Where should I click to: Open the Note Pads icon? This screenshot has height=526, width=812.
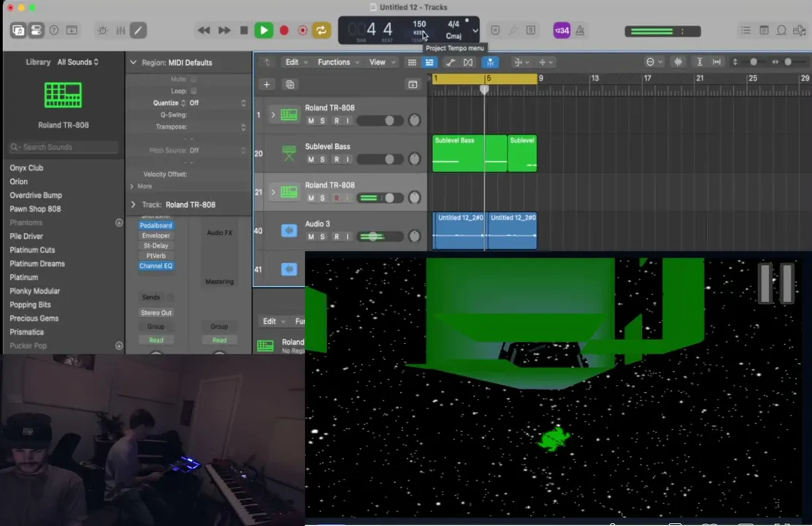[764, 30]
